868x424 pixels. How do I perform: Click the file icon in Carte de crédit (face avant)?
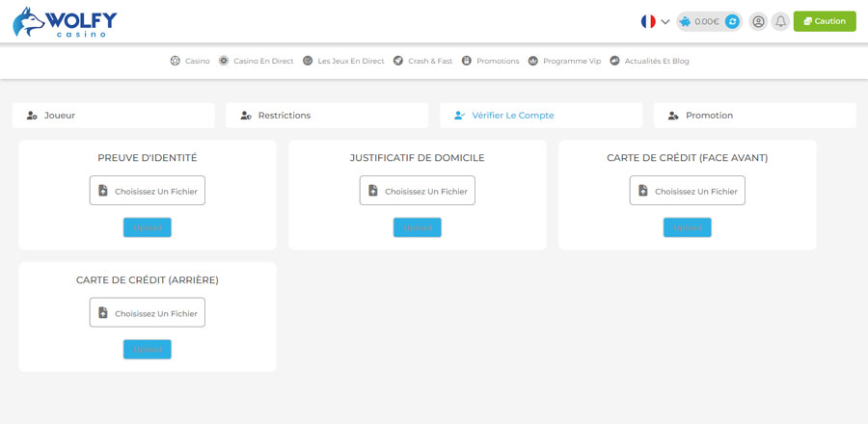click(643, 191)
